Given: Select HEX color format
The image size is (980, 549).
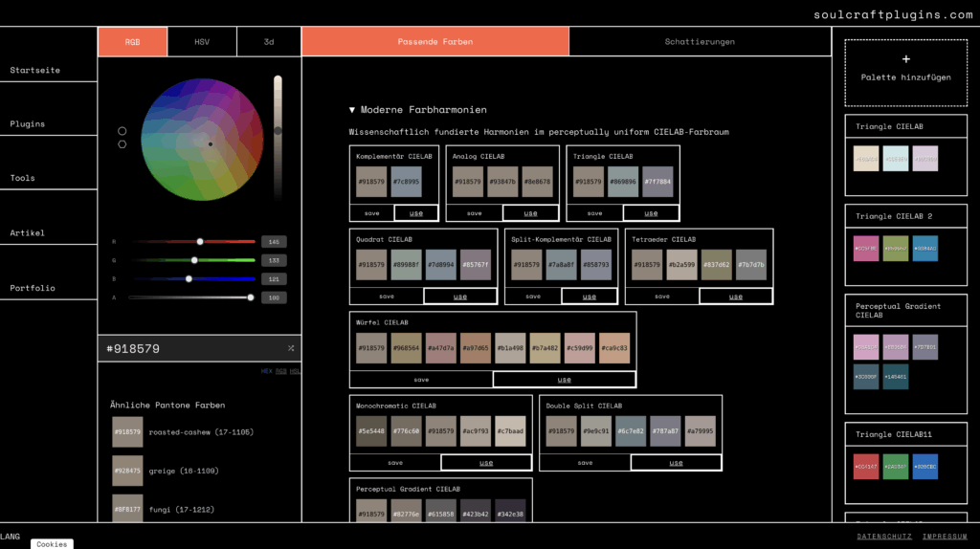Looking at the screenshot, I should point(267,371).
